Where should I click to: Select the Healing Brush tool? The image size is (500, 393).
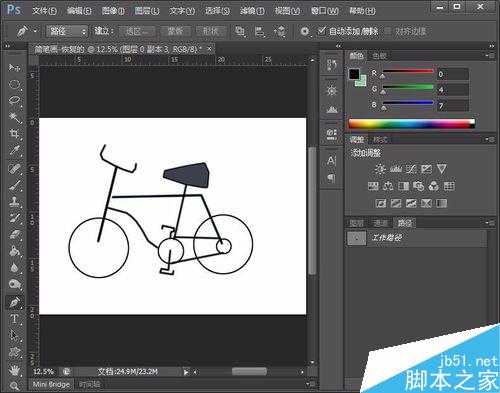coord(14,169)
